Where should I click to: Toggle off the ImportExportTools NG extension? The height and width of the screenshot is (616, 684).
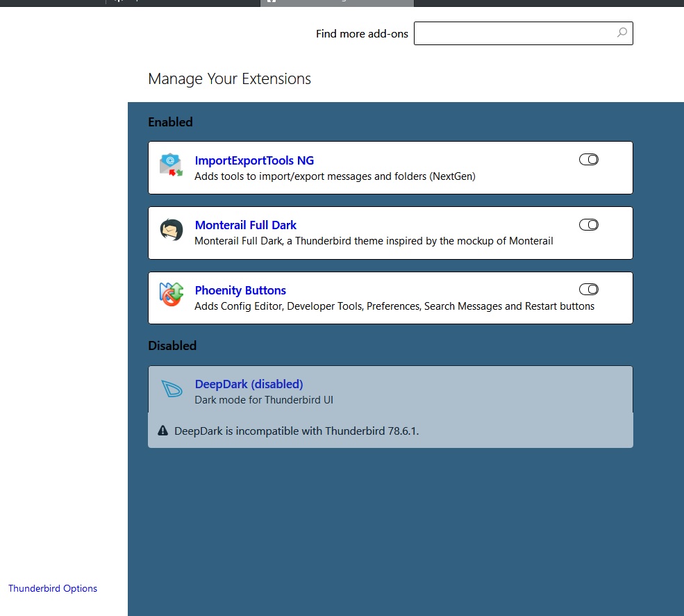[588, 160]
